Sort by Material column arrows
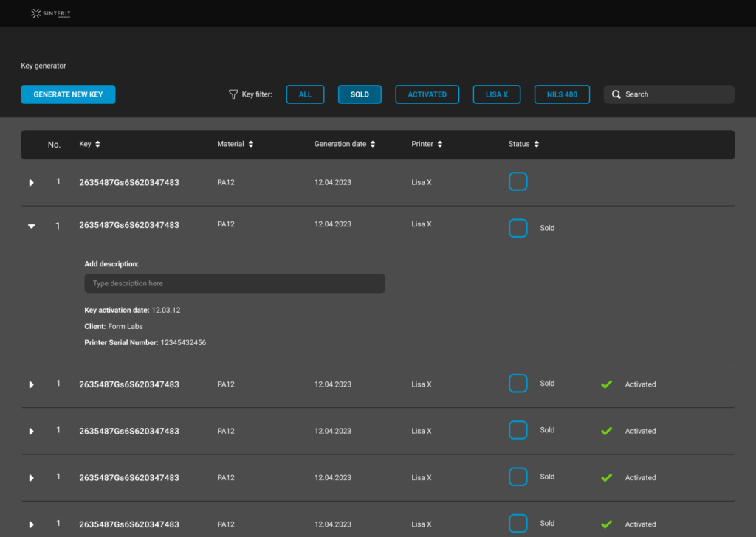Viewport: 756px width, 537px height. pos(251,145)
